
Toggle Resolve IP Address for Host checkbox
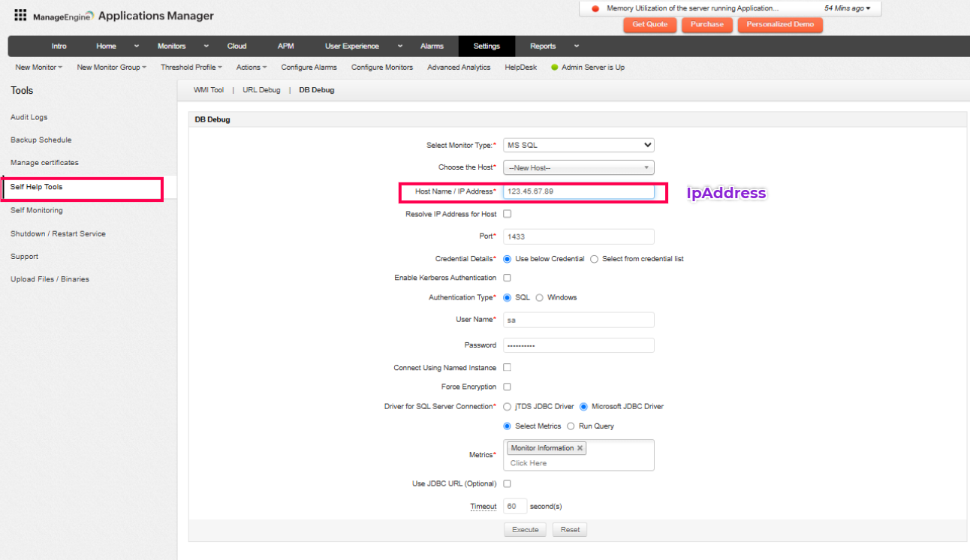point(507,214)
